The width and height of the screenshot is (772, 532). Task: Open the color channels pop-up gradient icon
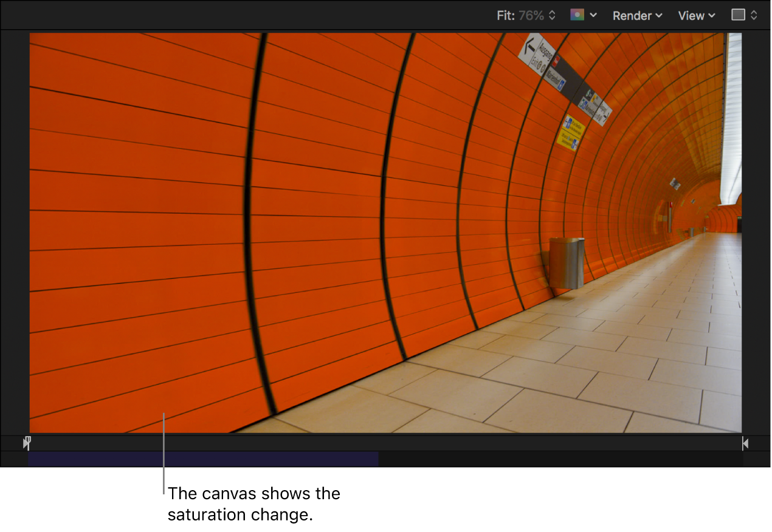click(x=576, y=15)
